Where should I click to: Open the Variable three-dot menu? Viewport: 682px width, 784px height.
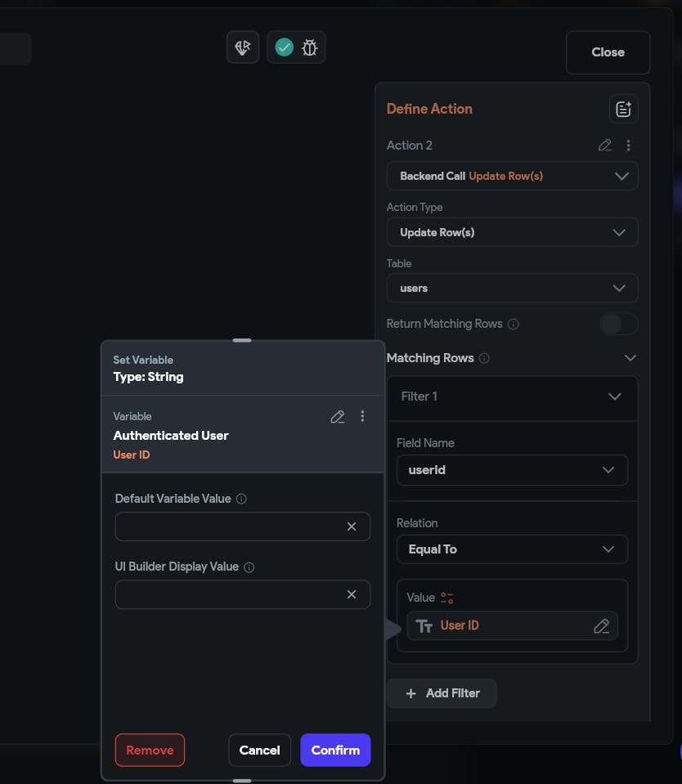click(x=362, y=417)
